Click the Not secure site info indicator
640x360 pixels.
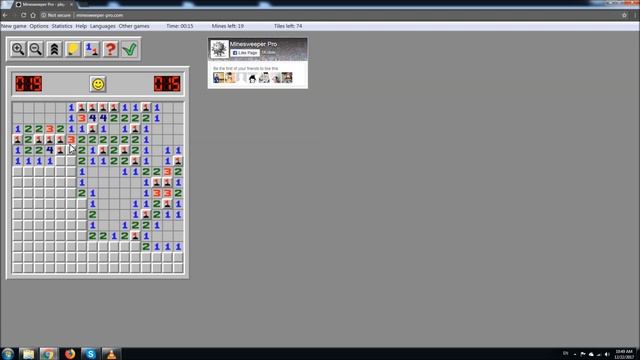coord(56,15)
